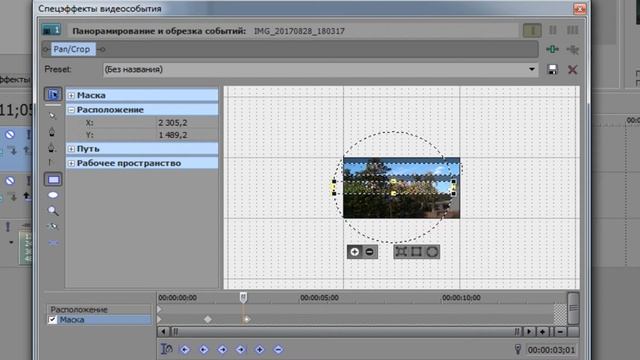Open the Preset dropdown list
640x360 pixels.
coord(531,69)
